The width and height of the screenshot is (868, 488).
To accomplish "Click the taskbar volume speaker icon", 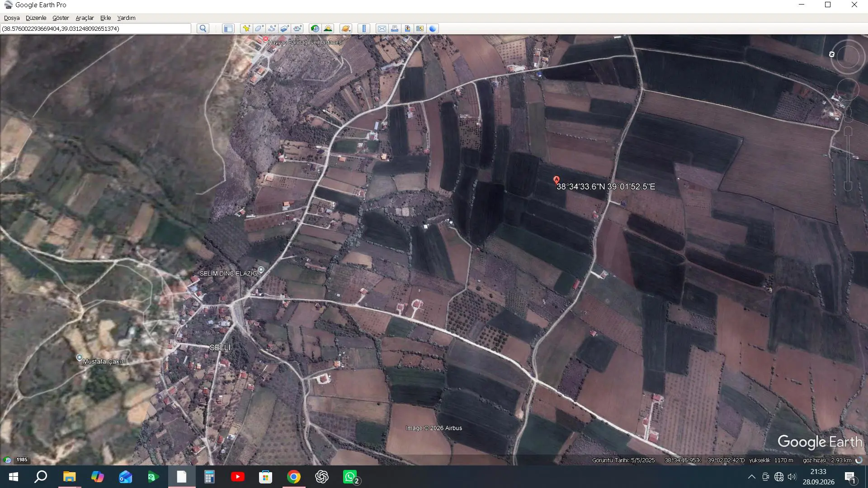I will (x=792, y=477).
